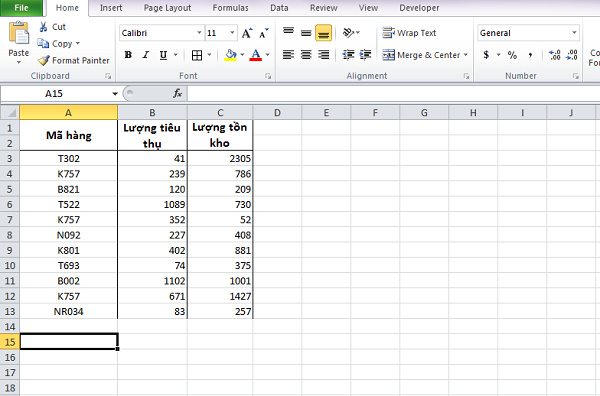Apply Percent Style format
600x396 pixels.
[512, 55]
